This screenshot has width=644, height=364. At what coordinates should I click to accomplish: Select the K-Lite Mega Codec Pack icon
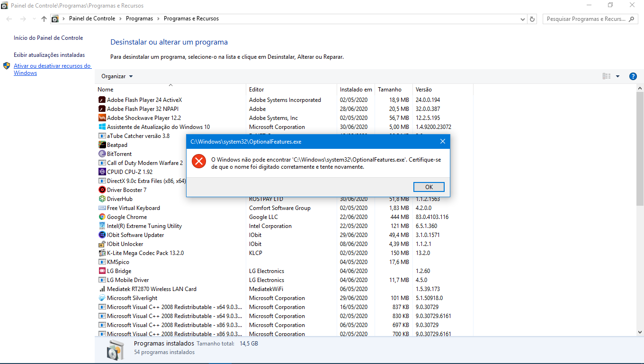102,253
